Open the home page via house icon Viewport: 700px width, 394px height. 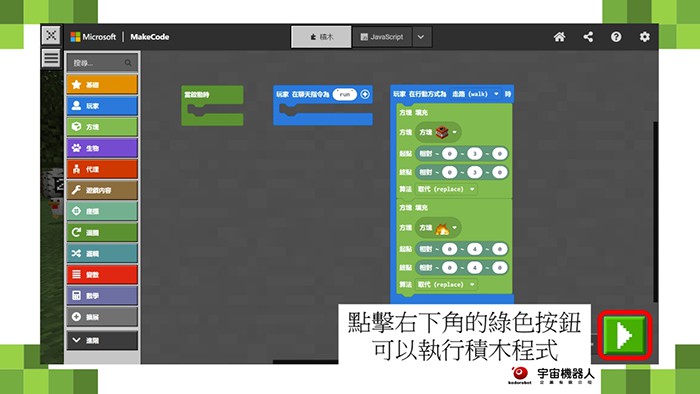pyautogui.click(x=559, y=37)
